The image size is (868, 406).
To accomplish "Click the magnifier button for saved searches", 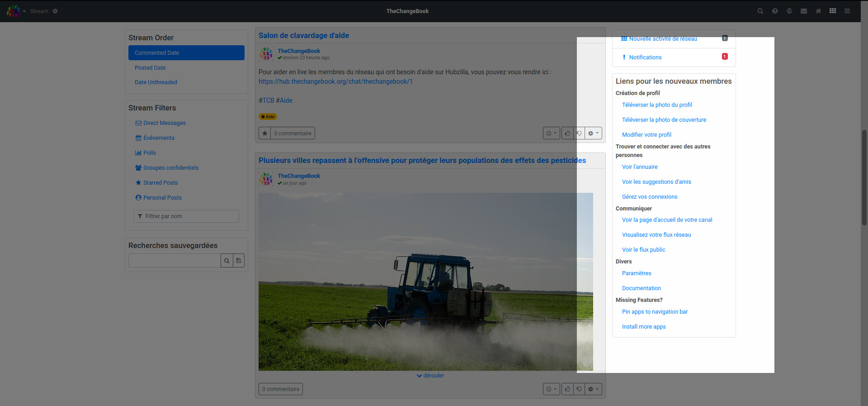I will coord(227,261).
